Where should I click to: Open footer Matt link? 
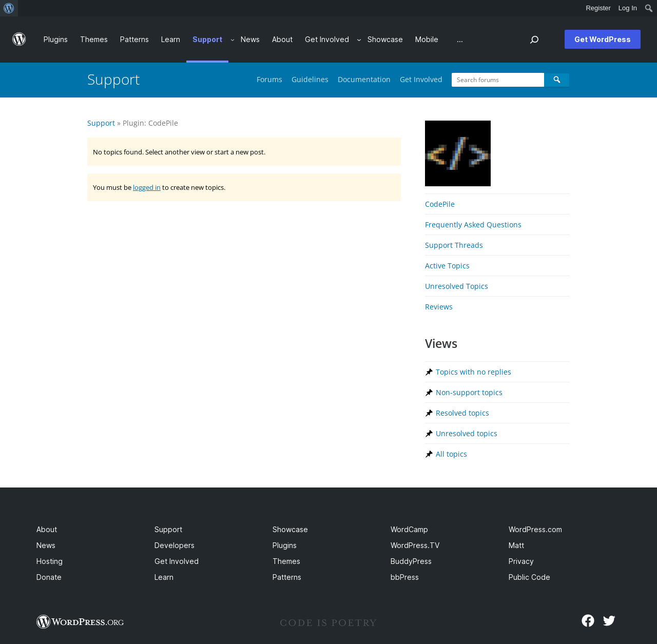pyautogui.click(x=516, y=545)
